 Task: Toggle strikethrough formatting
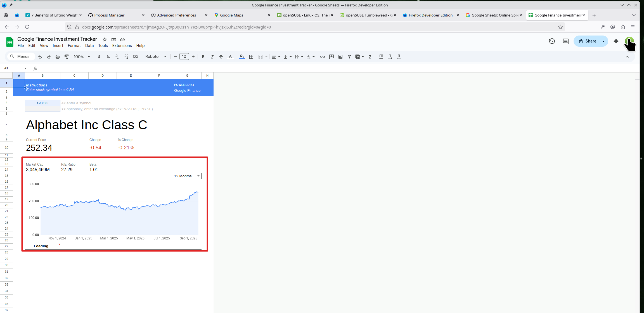point(221,57)
